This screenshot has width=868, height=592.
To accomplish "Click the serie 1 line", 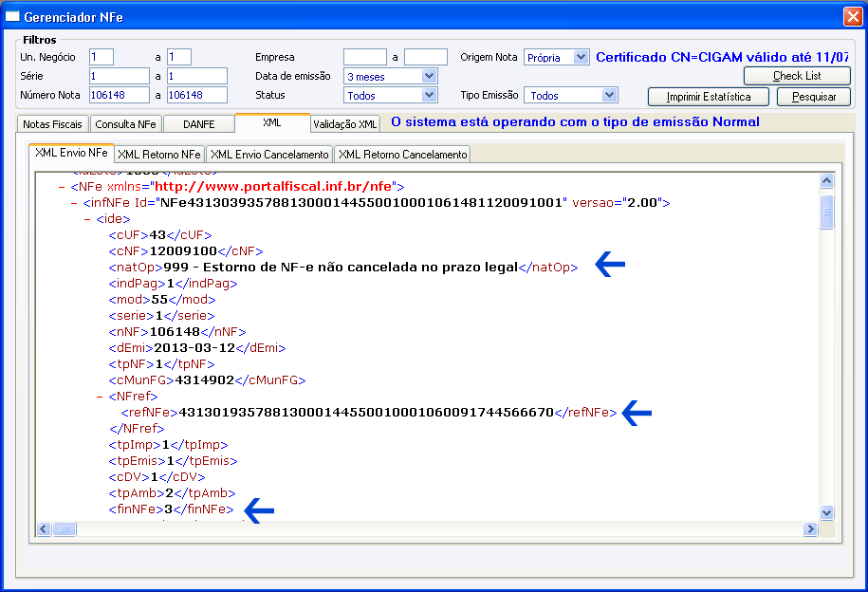I will point(161,316).
